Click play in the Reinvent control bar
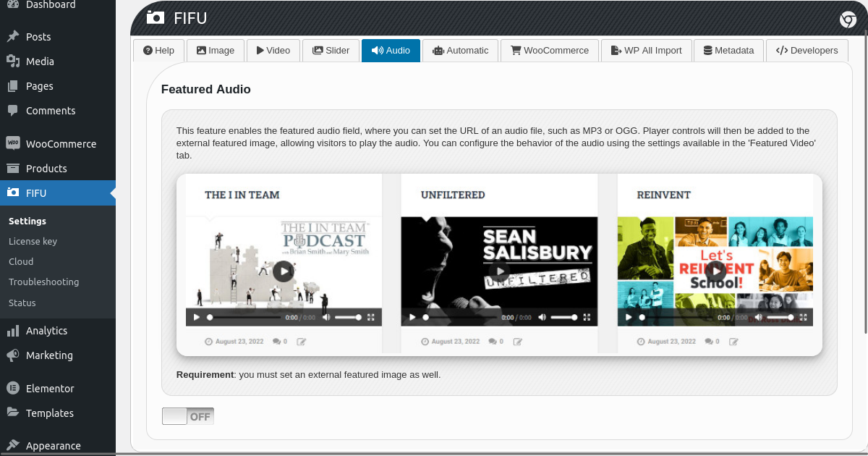The height and width of the screenshot is (456, 868). click(x=629, y=317)
